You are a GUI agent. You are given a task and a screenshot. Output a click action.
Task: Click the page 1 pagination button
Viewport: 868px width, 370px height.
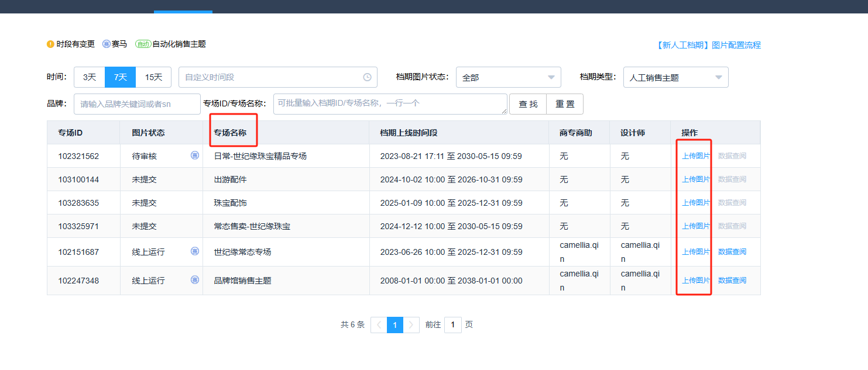(395, 325)
